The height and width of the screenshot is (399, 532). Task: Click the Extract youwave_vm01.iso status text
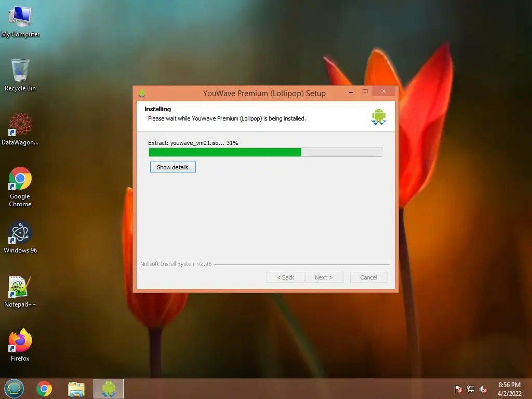[x=193, y=143]
